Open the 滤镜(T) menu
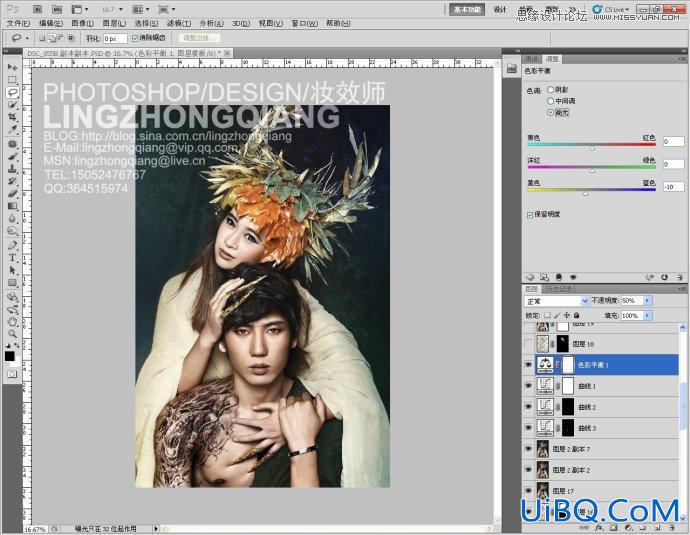690x535 pixels. (179, 23)
